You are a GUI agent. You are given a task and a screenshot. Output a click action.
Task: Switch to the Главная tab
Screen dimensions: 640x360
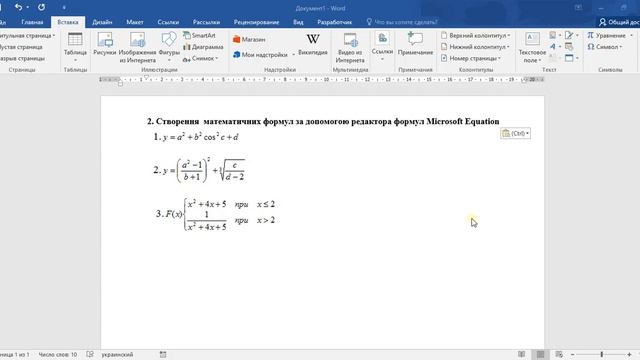pos(32,22)
